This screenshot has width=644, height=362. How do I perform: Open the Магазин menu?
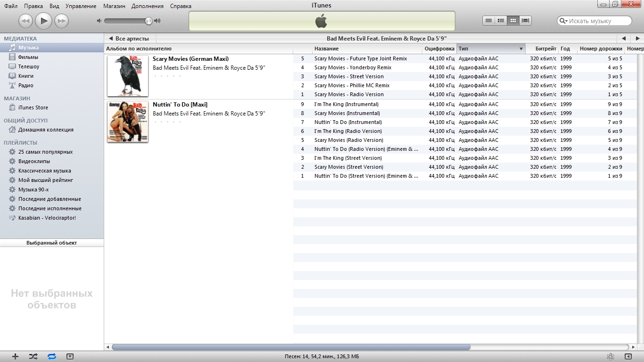[114, 6]
